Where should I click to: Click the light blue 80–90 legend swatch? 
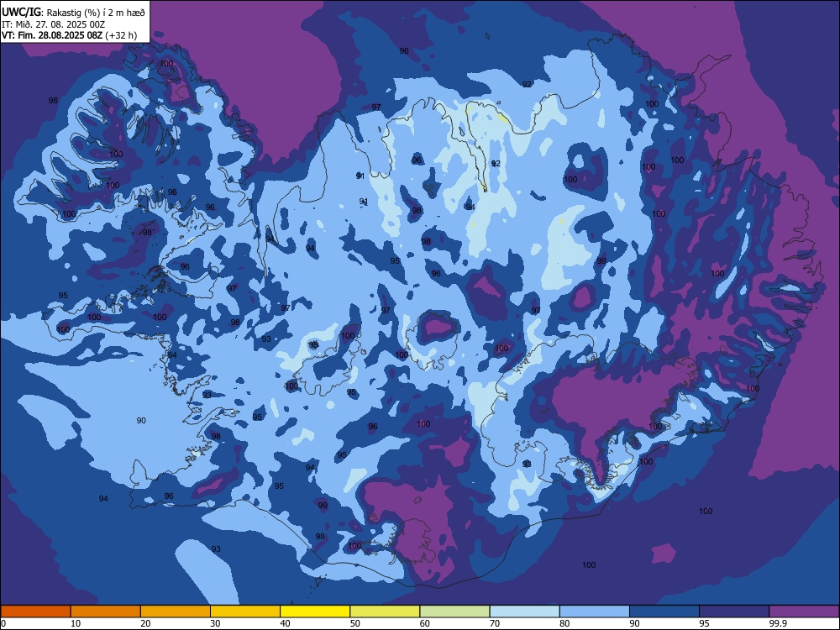[x=595, y=612]
